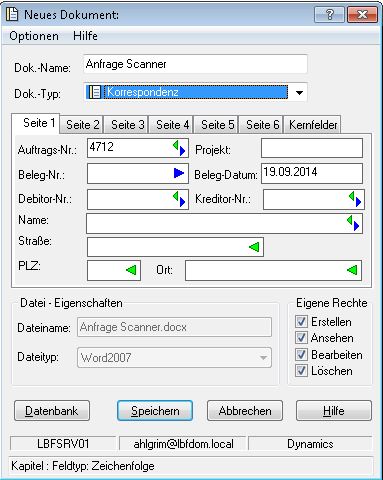Open the Kernfelder tab

tap(313, 125)
